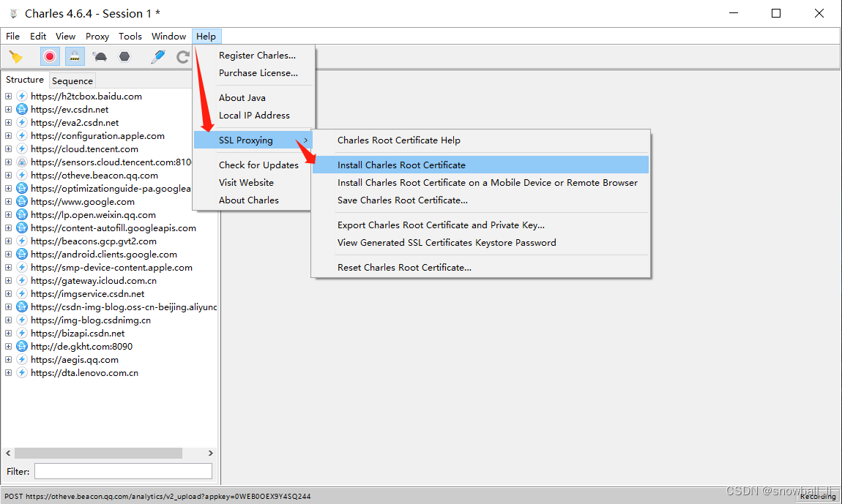The width and height of the screenshot is (842, 504).
Task: Click the scroll right arrow under tree
Action: 211,453
